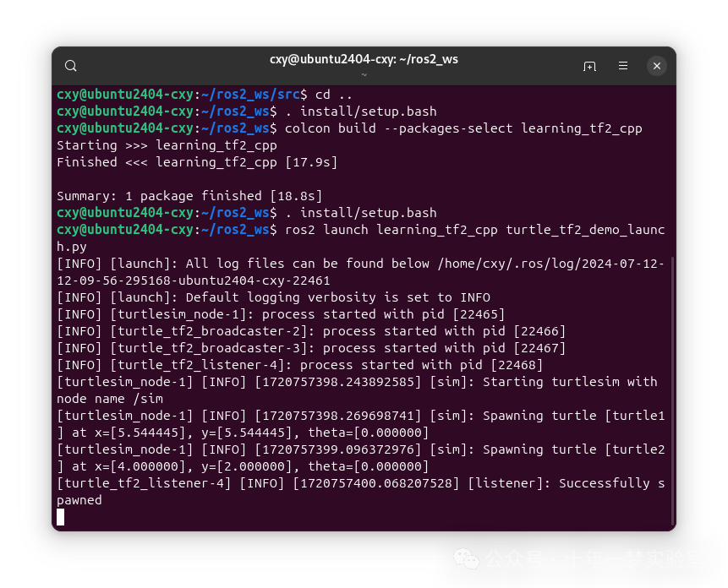The image size is (728, 588).
Task: Click the colcon build --packages-select command
Action: 463,128
